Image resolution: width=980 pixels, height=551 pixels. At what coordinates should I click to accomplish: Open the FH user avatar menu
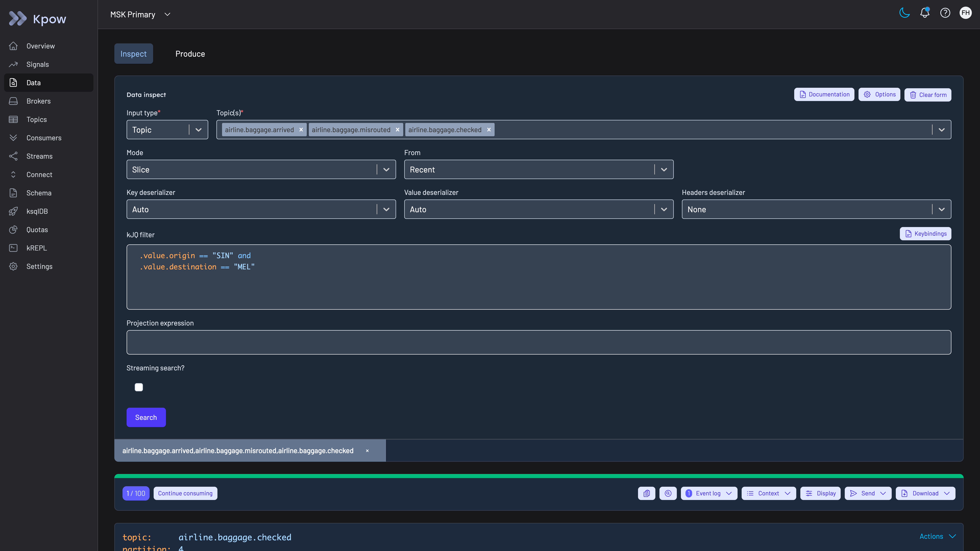[966, 13]
